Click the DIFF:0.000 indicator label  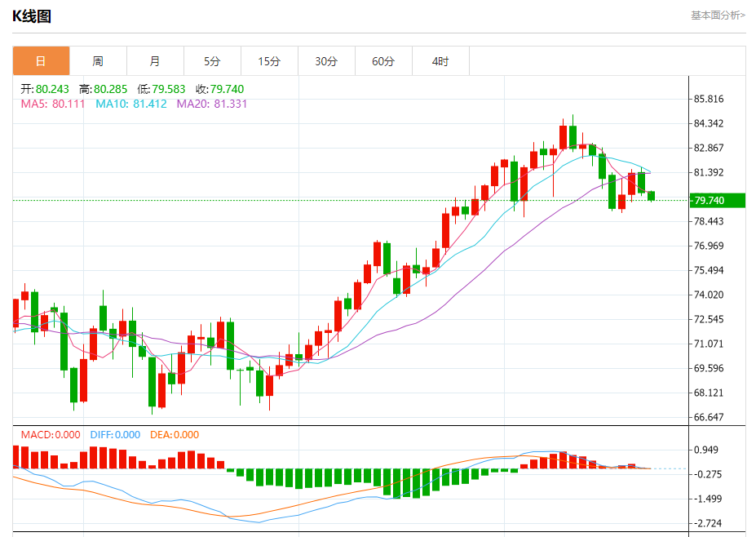[x=115, y=435]
